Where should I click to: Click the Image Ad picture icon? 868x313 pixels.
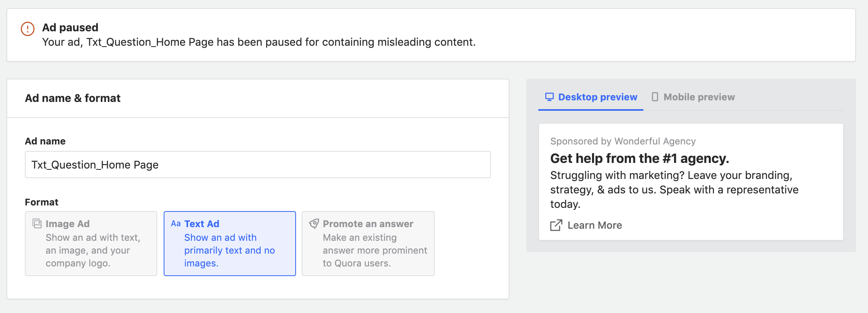coord(37,224)
